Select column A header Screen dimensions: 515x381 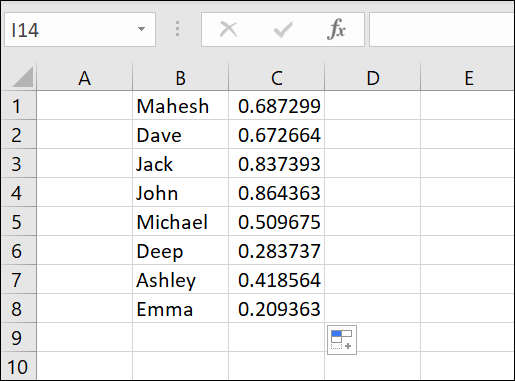[84, 77]
